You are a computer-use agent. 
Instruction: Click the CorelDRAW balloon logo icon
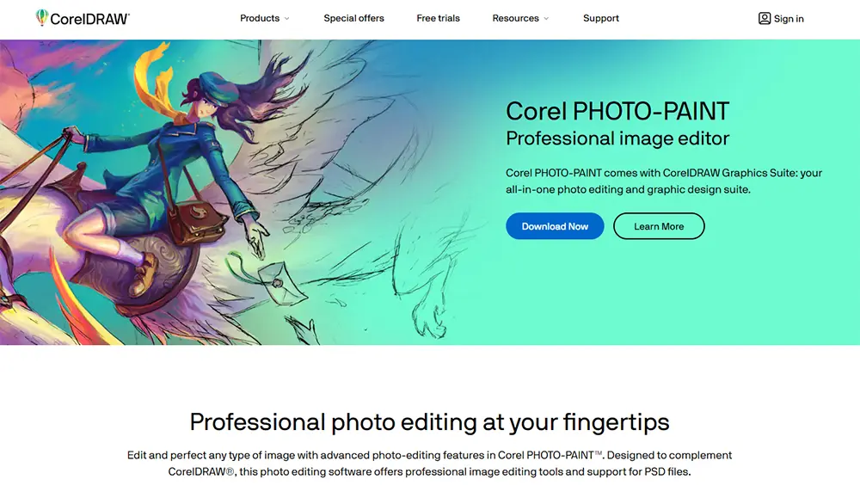[x=41, y=17]
